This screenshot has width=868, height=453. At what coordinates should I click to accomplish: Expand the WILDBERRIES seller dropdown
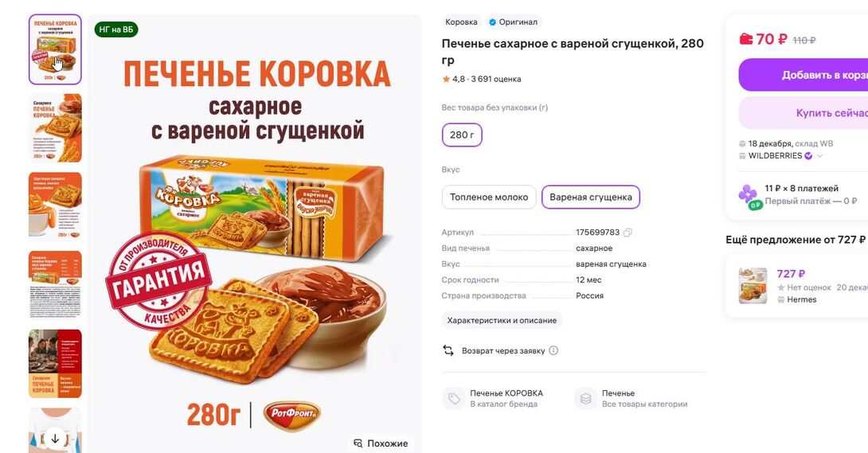[x=820, y=156]
